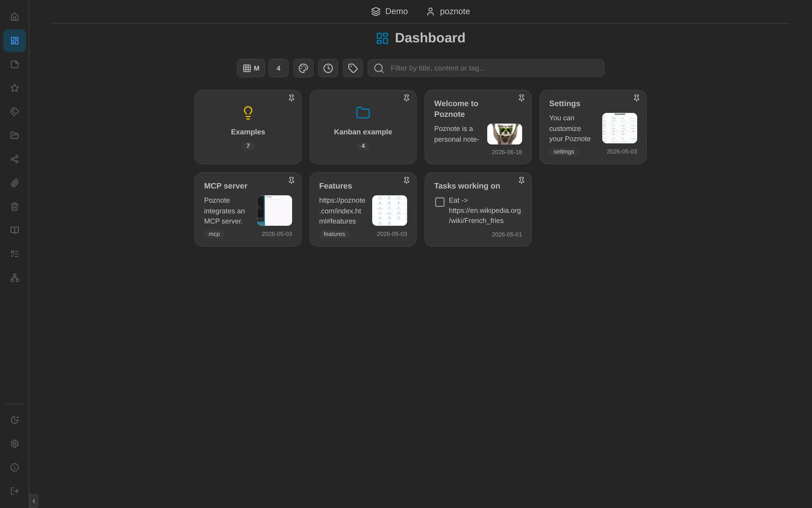Open the poznote user menu
The image size is (812, 508).
coord(448,11)
